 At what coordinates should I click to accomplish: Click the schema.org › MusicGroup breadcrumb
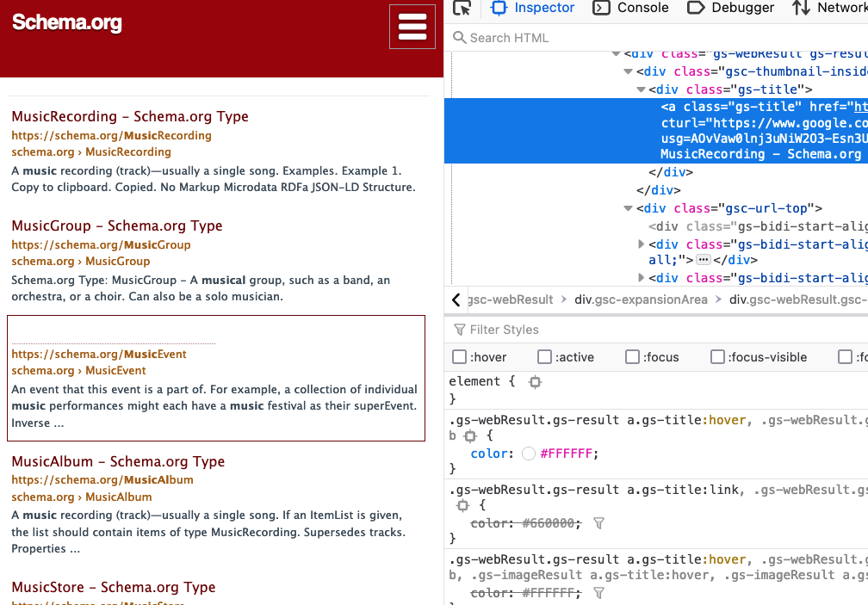pos(81,261)
